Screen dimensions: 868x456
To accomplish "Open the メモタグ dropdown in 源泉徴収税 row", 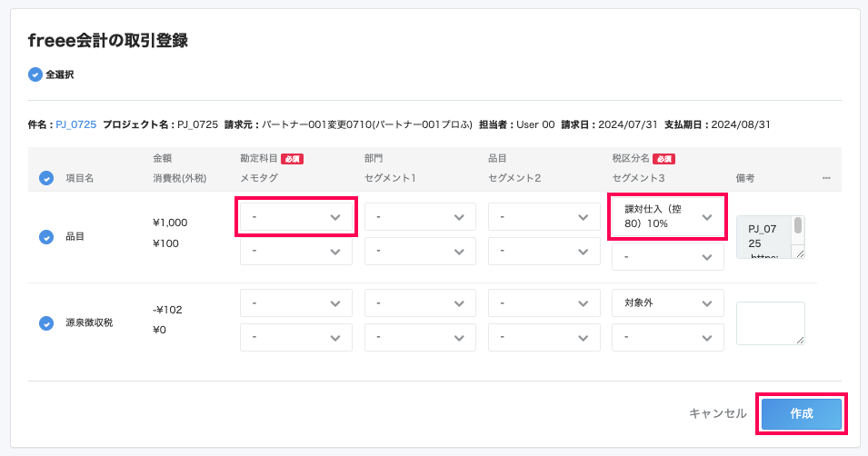I will pyautogui.click(x=296, y=338).
